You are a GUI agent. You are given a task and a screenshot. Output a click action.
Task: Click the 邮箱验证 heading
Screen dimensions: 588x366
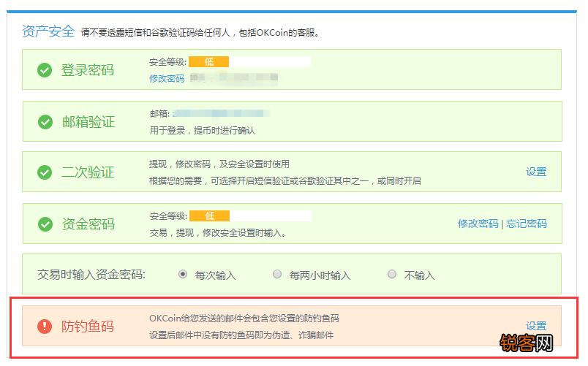(x=88, y=122)
